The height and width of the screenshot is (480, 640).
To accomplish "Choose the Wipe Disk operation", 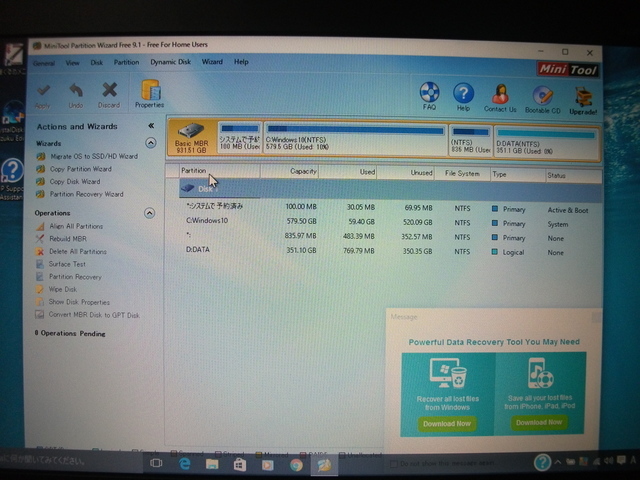I will [62, 289].
